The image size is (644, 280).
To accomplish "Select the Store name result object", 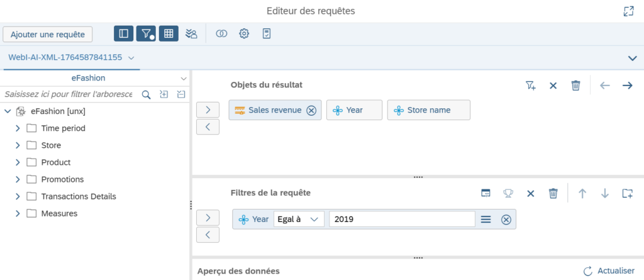I will coord(428,110).
